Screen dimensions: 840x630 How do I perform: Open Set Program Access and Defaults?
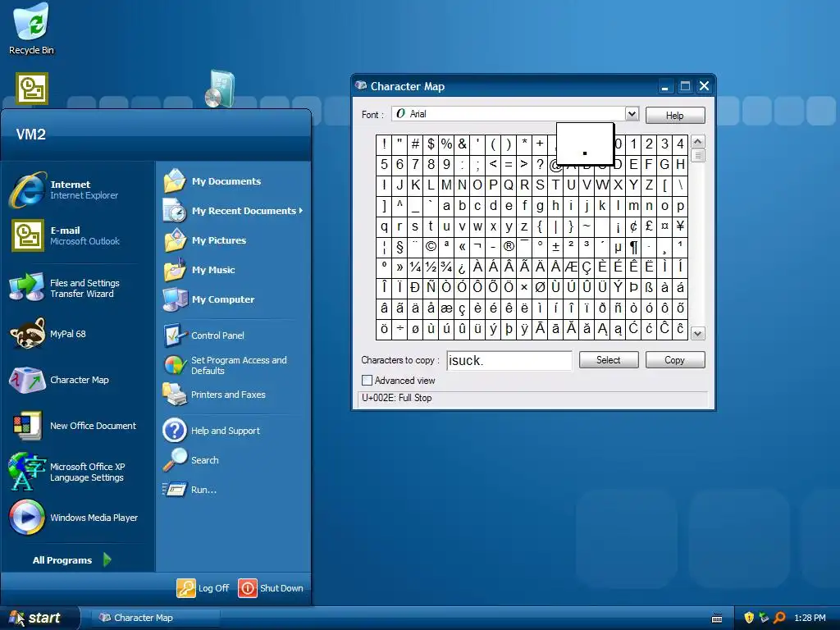point(234,365)
